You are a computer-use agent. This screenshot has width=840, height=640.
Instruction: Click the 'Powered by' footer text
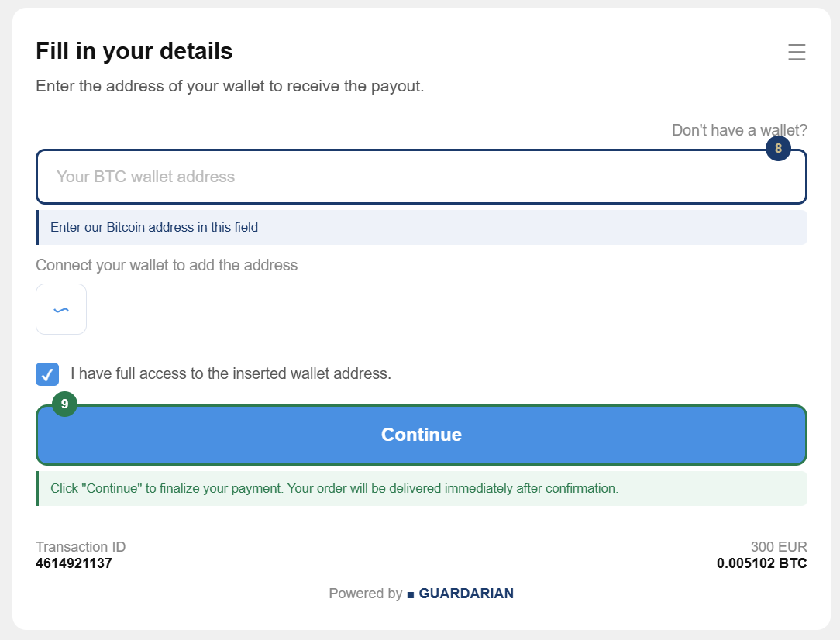pyautogui.click(x=365, y=594)
